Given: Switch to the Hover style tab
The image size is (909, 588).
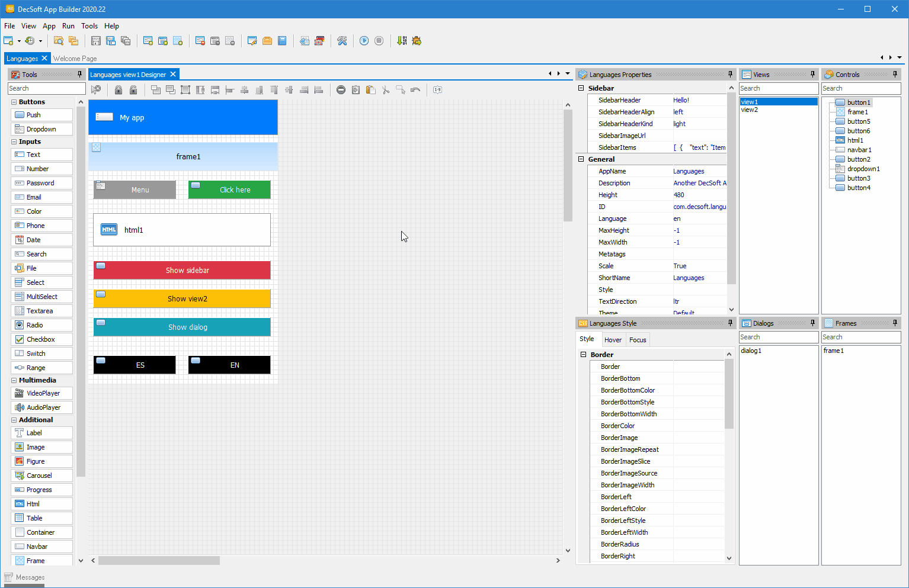Looking at the screenshot, I should [x=613, y=340].
